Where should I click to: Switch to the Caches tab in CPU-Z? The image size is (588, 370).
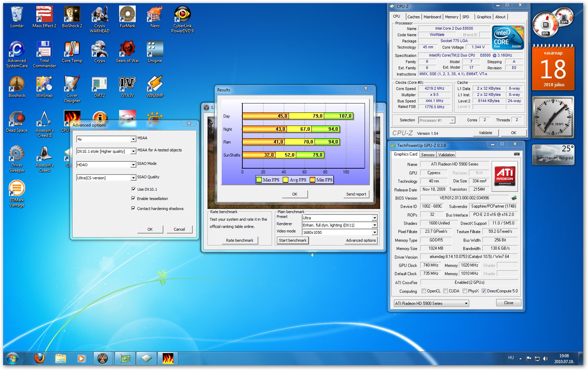tap(413, 17)
